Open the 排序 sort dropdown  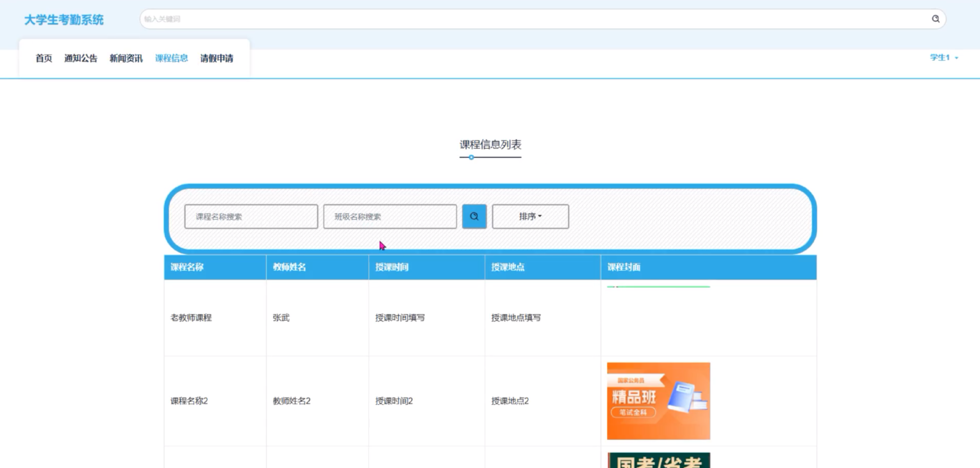pyautogui.click(x=530, y=216)
